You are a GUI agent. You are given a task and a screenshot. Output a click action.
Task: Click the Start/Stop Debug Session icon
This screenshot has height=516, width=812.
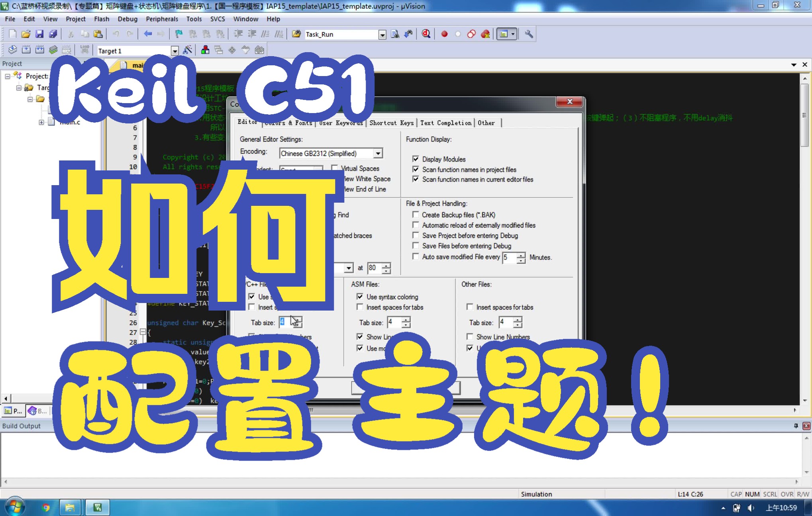(426, 34)
